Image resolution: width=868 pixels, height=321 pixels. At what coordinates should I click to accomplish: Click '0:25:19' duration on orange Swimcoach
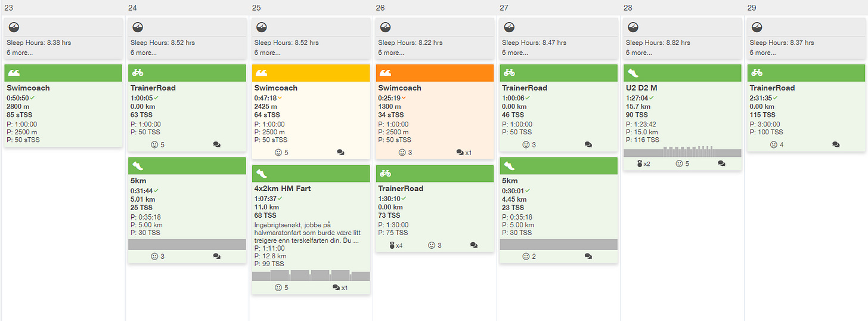tap(389, 97)
